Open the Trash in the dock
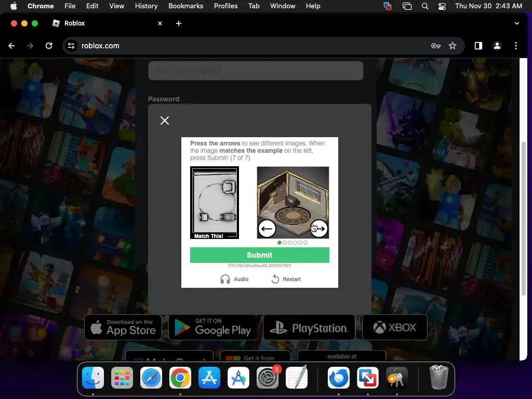532x399 pixels. click(x=438, y=378)
